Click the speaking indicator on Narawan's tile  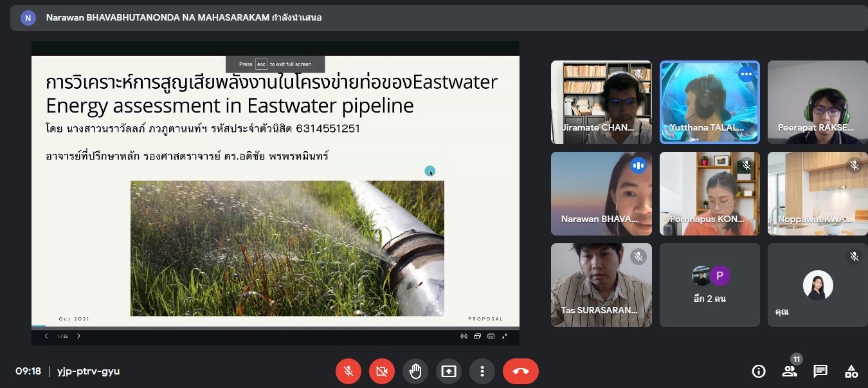pyautogui.click(x=638, y=165)
